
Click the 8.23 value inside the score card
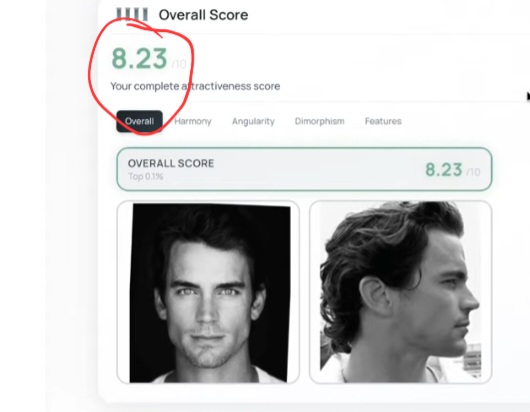pyautogui.click(x=443, y=170)
